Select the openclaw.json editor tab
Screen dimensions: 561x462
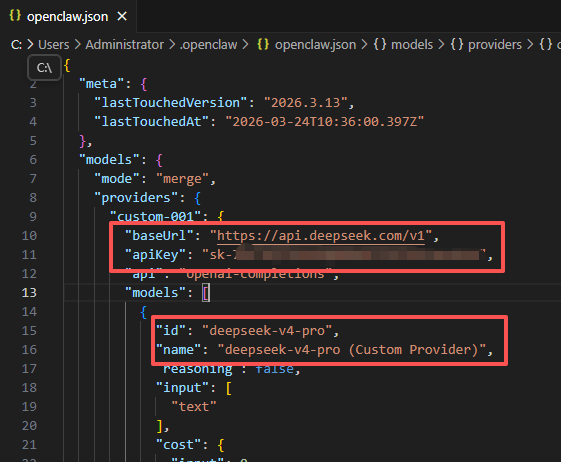(68, 16)
